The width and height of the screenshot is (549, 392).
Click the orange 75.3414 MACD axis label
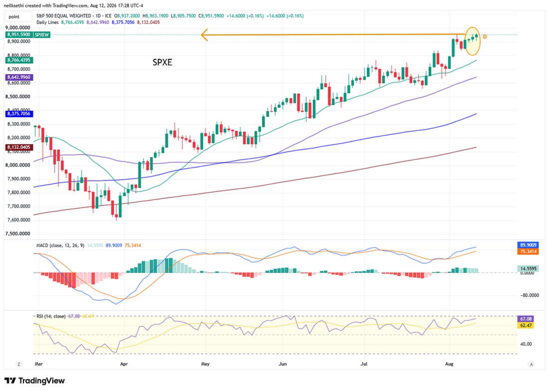[x=528, y=251]
